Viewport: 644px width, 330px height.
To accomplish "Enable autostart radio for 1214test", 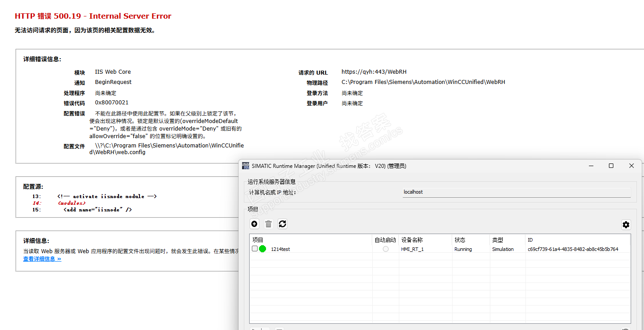I will 386,249.
